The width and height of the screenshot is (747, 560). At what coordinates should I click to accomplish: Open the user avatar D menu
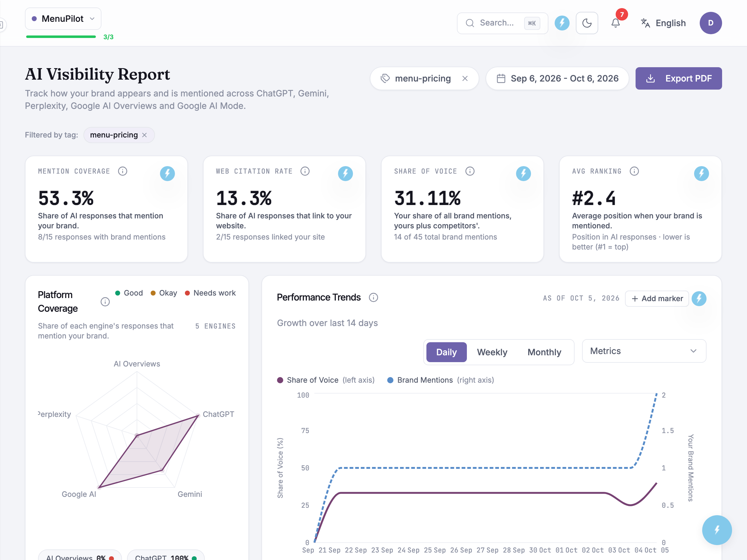click(x=711, y=23)
